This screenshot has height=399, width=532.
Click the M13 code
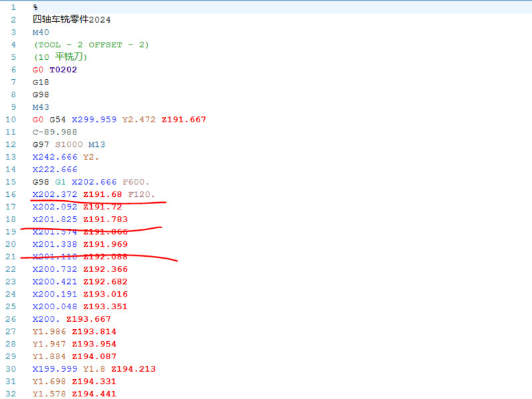(x=97, y=144)
